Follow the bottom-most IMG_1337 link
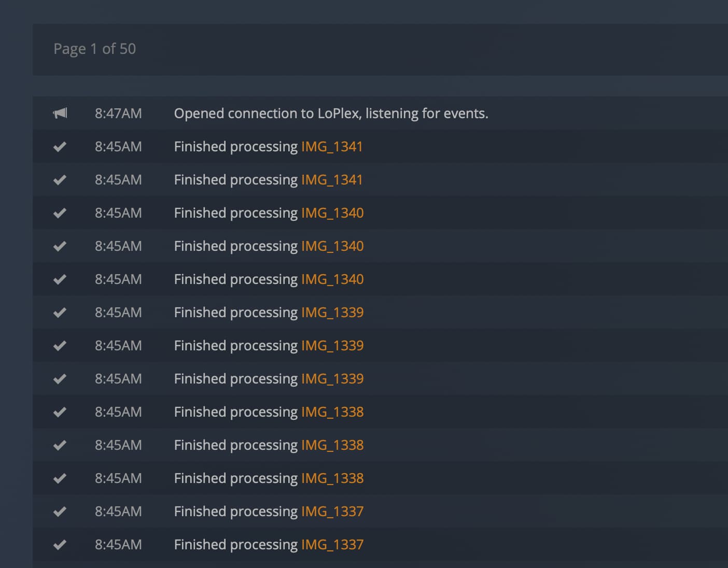 (x=332, y=545)
